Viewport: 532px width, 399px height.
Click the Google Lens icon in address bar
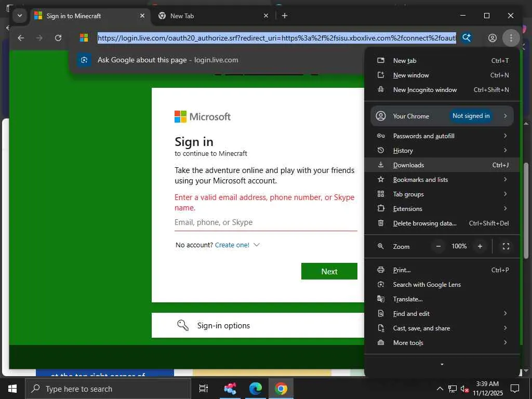(467, 37)
